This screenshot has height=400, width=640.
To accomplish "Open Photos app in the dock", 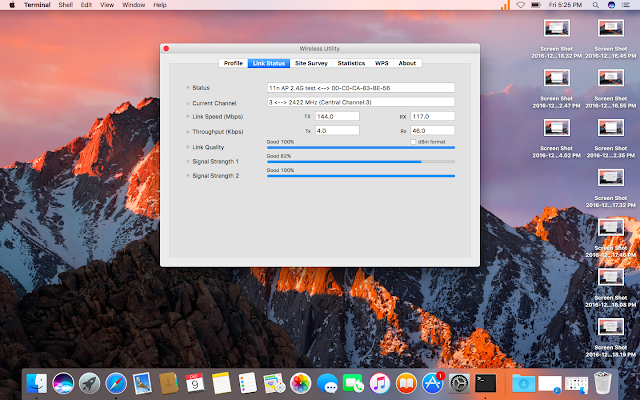I will [x=300, y=382].
